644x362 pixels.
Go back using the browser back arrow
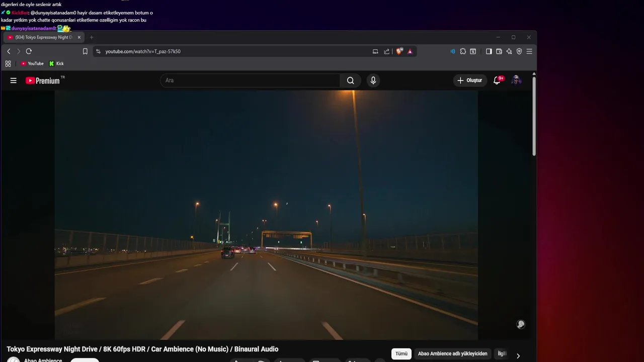[9, 51]
